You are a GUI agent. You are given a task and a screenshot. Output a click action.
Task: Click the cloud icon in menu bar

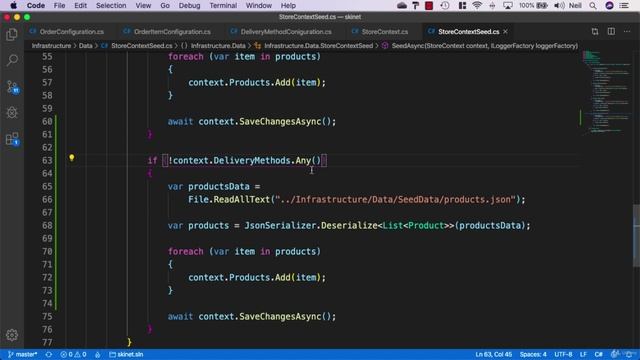pos(402,5)
